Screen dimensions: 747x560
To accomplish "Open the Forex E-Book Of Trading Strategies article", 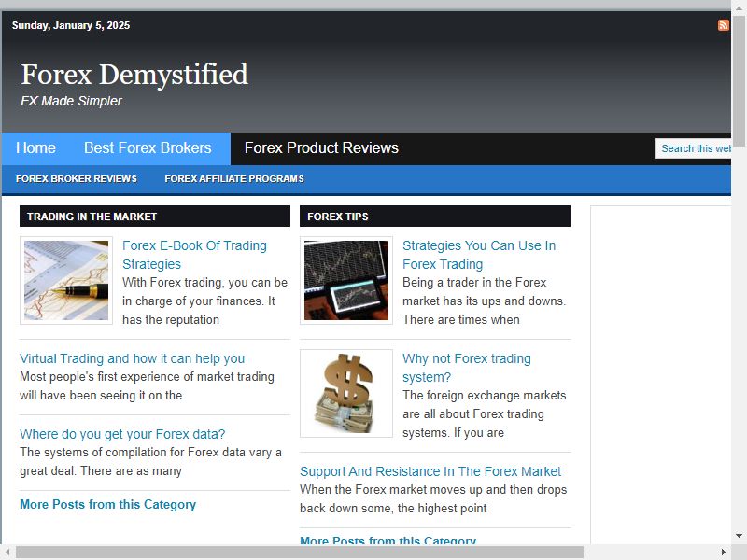I will pos(194,255).
